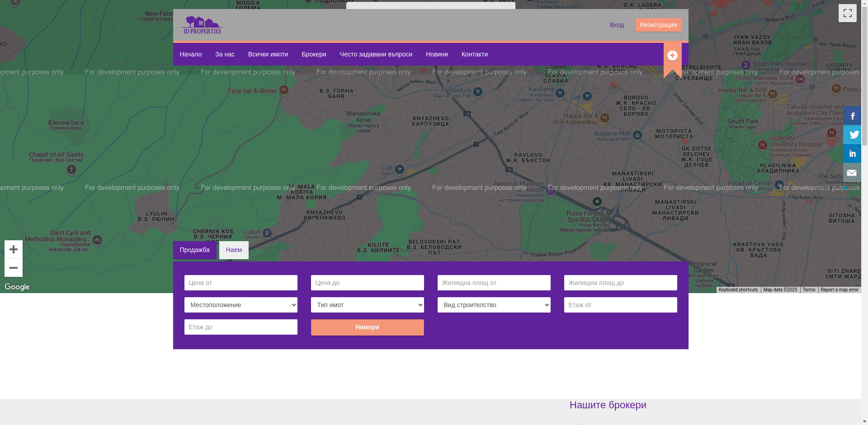Focus the Цена от input field
This screenshot has height=425, width=868.
241,283
